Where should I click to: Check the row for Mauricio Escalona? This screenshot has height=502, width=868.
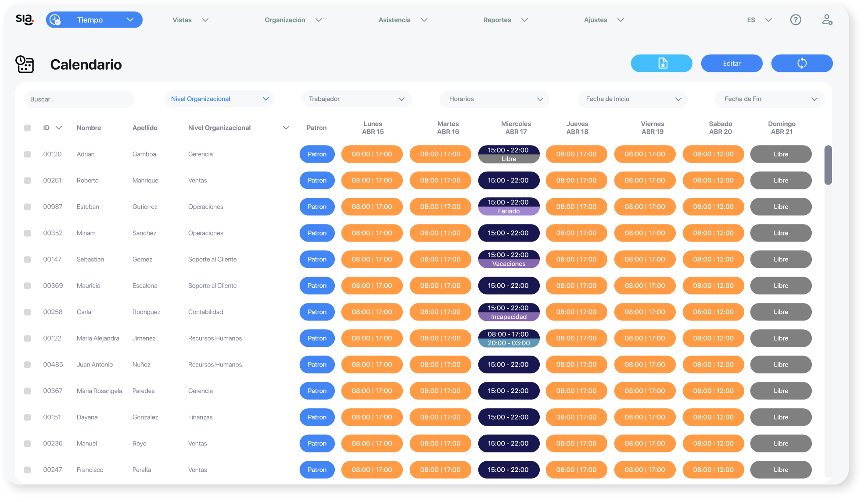point(27,286)
